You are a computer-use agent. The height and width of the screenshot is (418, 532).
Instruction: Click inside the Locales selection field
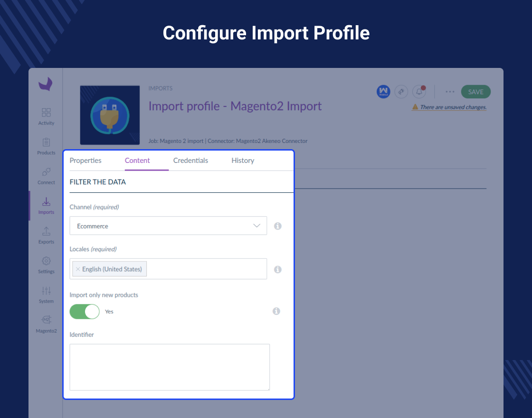point(168,269)
